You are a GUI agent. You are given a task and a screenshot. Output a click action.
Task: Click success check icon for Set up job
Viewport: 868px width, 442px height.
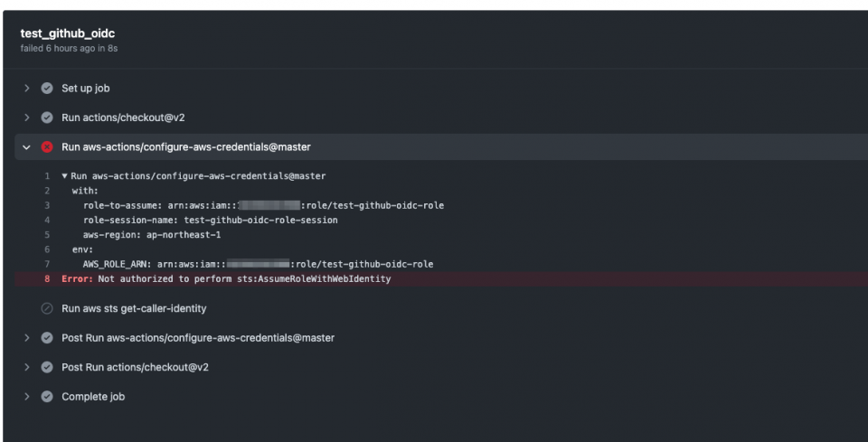click(x=47, y=88)
